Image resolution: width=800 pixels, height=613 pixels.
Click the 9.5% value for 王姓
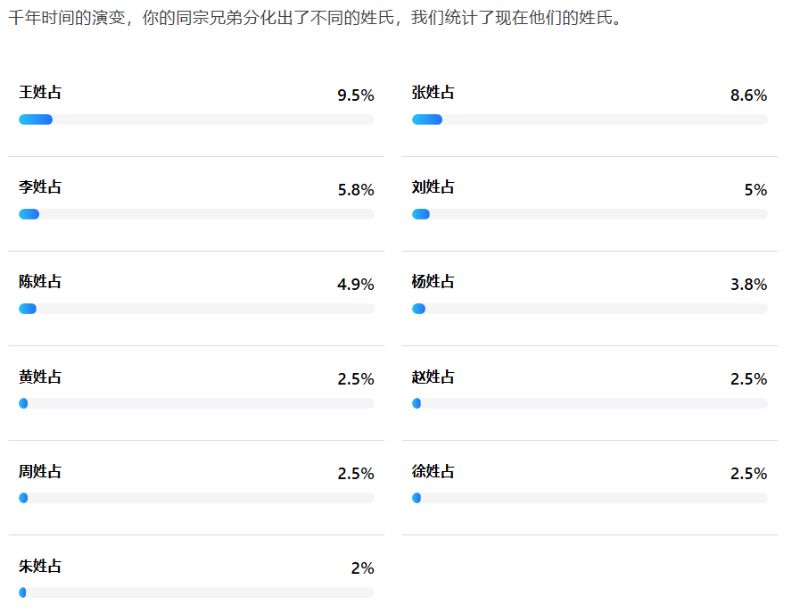click(x=355, y=96)
